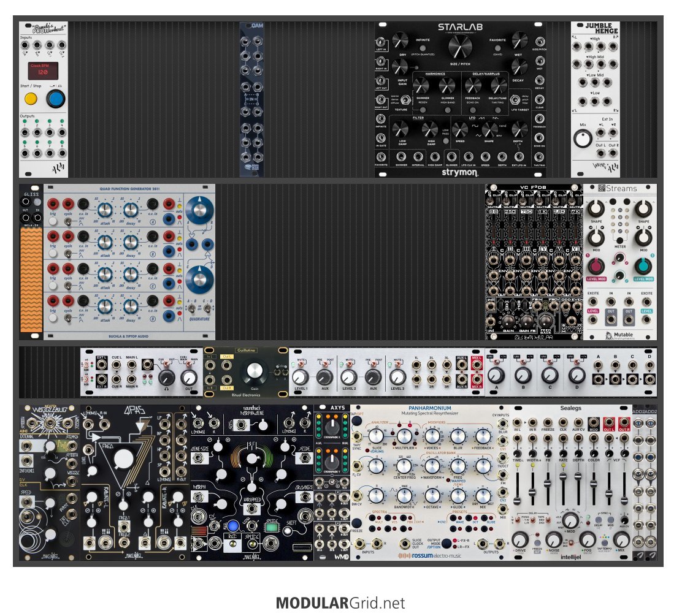Flip the MUTE switch above LEVEL 1
This screenshot has width=682, height=616.
[x=301, y=363]
